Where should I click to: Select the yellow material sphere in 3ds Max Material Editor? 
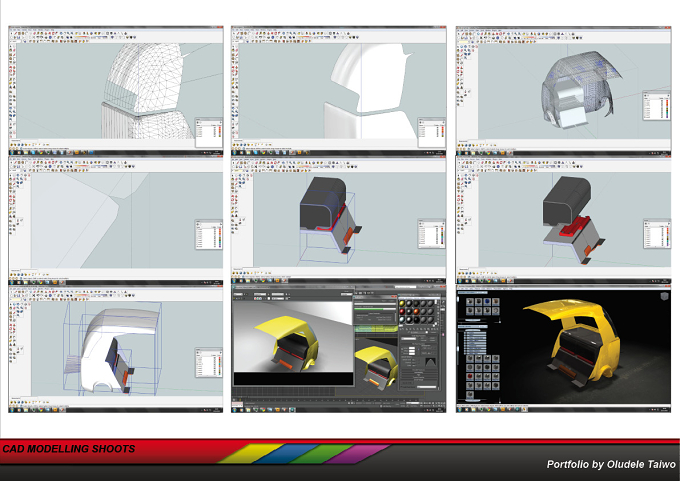402,304
